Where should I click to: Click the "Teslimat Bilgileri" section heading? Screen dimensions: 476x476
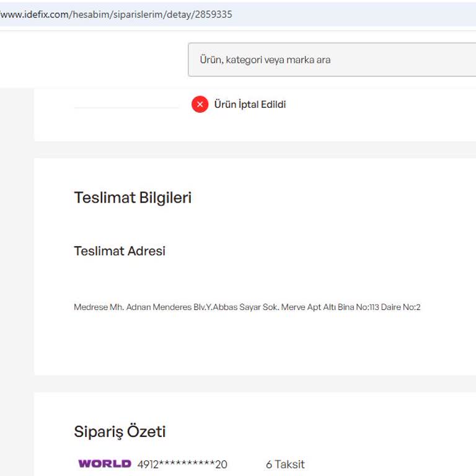(133, 198)
